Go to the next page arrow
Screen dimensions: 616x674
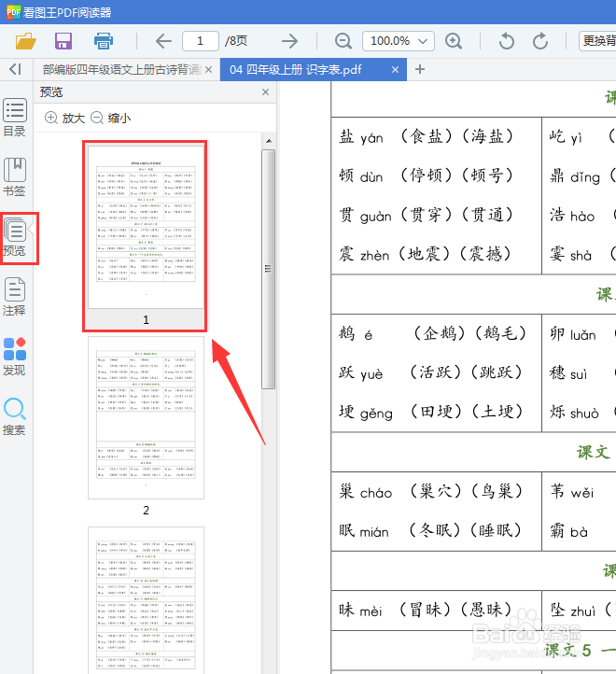coord(289,41)
